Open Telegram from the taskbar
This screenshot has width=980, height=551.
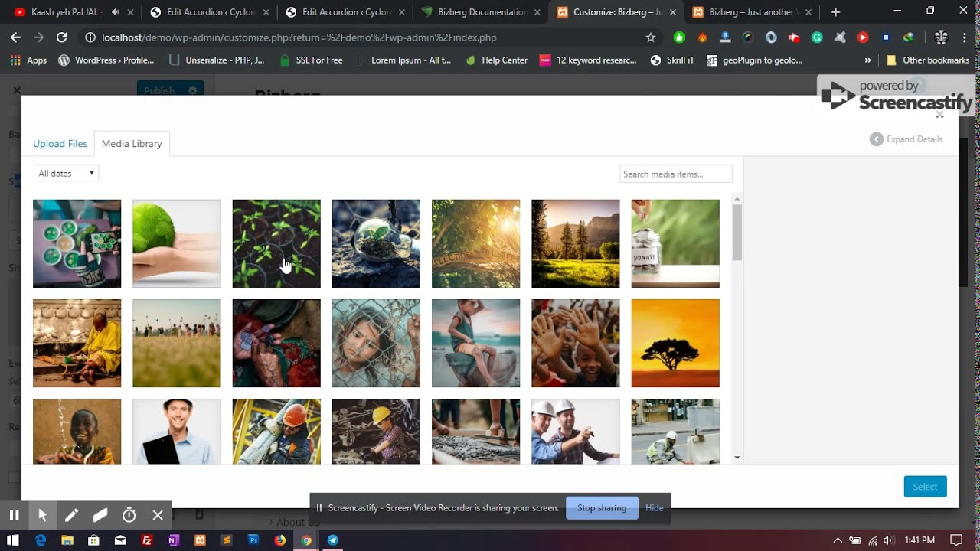pos(333,540)
